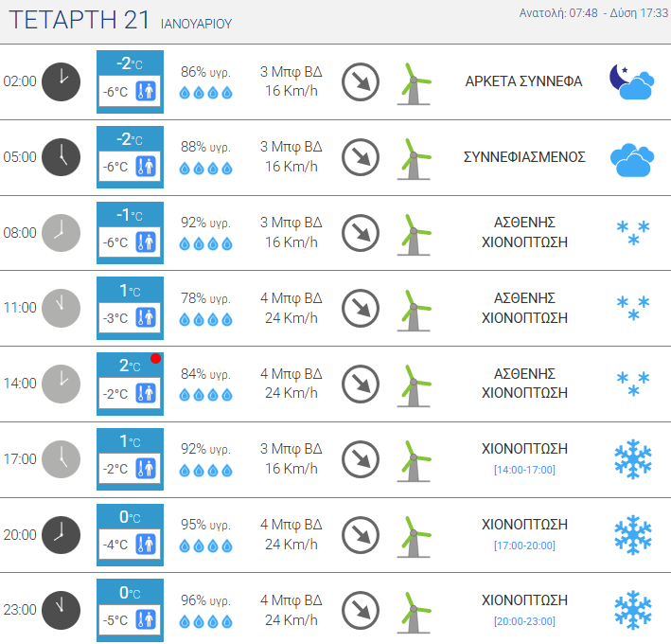This screenshot has height=644, width=671.
Task: Open the [14:00-17:00] snowfall time link
Action: [x=524, y=470]
